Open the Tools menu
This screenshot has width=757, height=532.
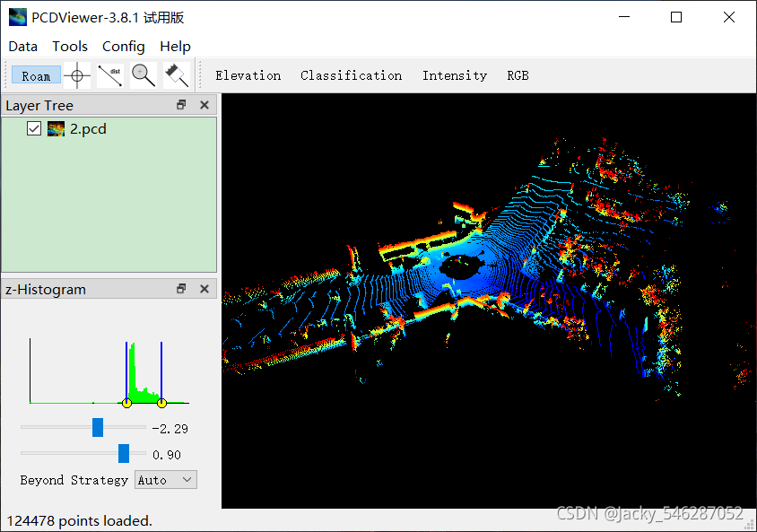click(x=70, y=47)
